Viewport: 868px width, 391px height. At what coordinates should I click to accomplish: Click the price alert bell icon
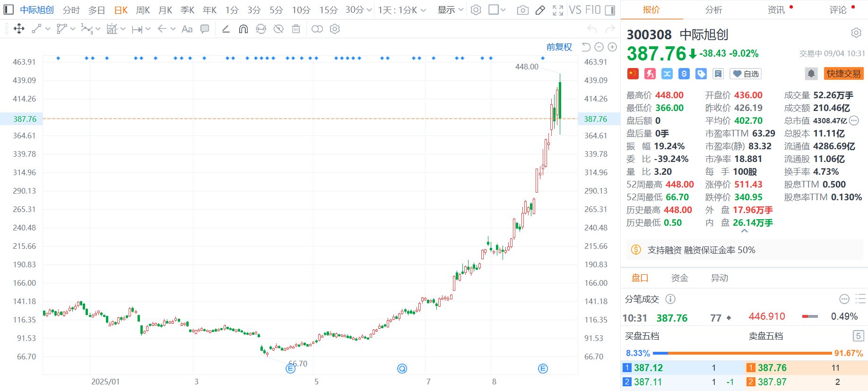pos(811,74)
